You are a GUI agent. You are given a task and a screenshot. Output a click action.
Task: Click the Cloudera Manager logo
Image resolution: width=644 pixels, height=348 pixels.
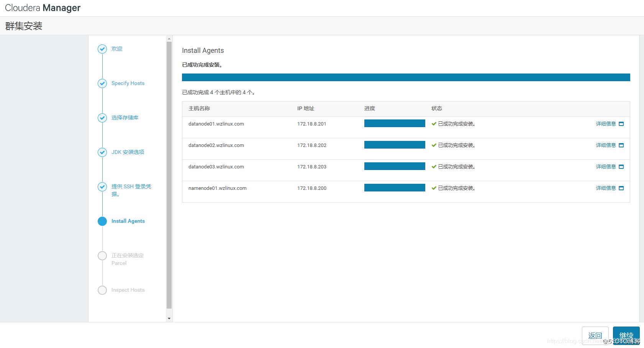pos(43,8)
